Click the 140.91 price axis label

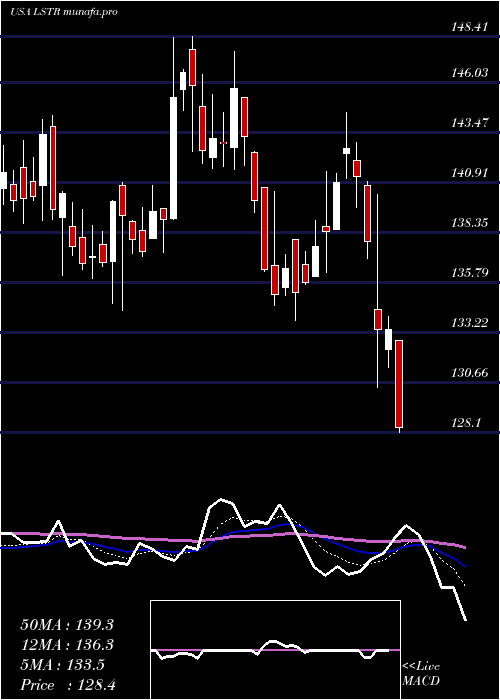(469, 173)
